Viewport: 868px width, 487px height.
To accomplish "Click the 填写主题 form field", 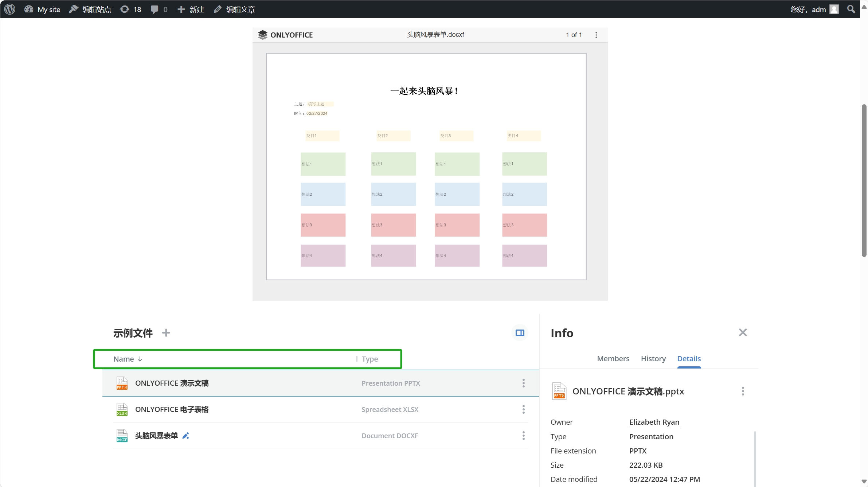I will (x=320, y=104).
